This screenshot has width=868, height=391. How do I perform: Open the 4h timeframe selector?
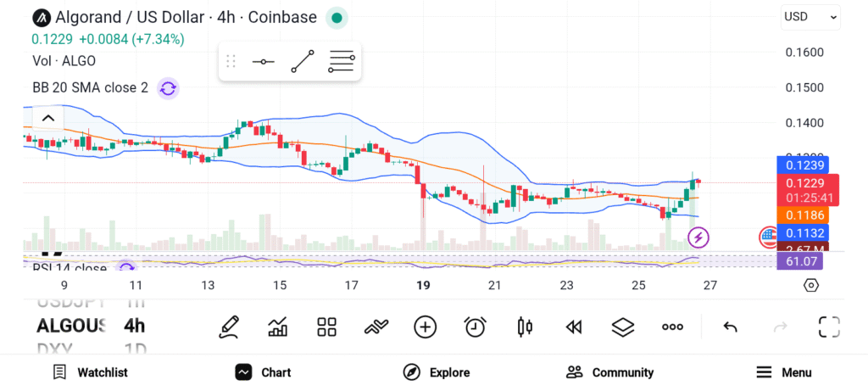(x=134, y=326)
